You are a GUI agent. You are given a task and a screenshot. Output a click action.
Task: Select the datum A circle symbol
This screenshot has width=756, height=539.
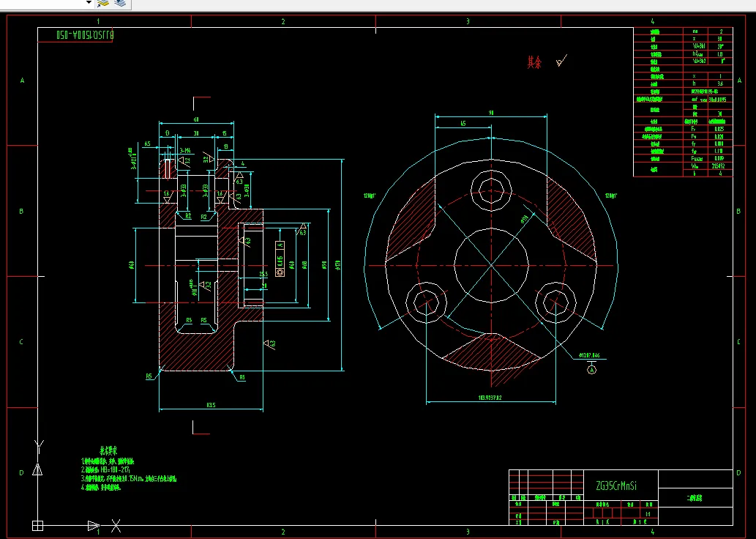[x=591, y=370]
